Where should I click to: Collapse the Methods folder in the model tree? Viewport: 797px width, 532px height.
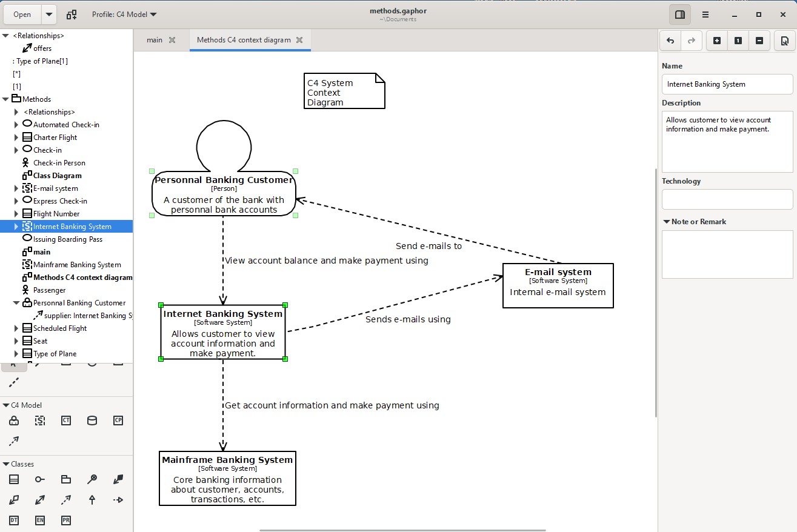click(5, 99)
